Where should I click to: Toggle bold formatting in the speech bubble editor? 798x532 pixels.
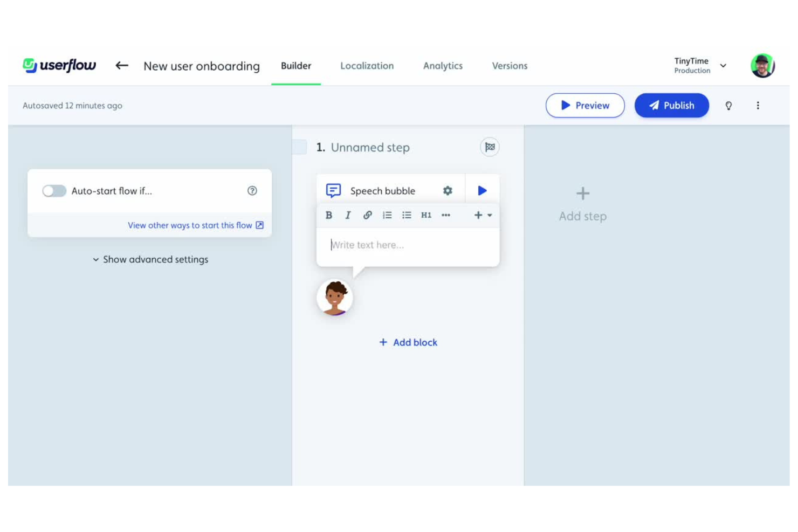pyautogui.click(x=329, y=215)
